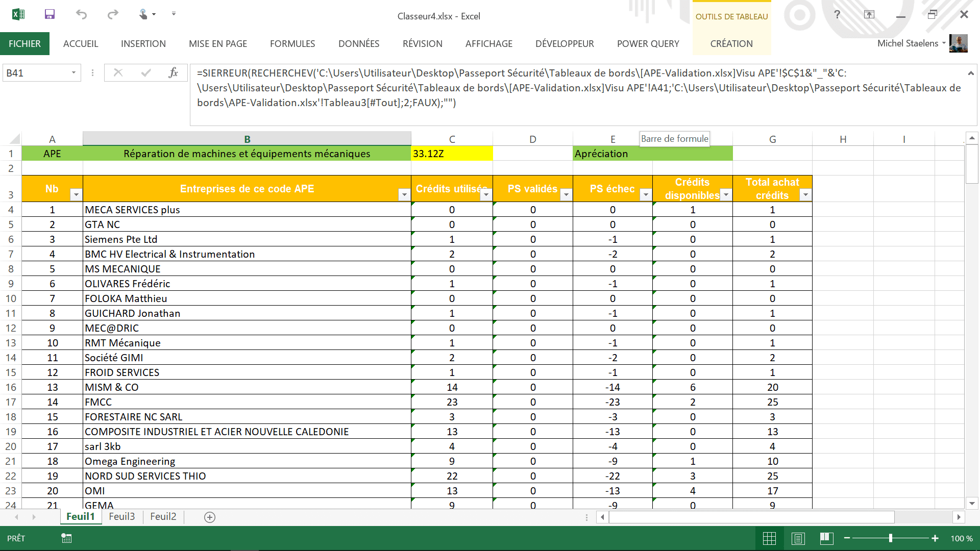This screenshot has height=551, width=980.
Task: Open the FICHIER backstage menu
Action: [24, 44]
